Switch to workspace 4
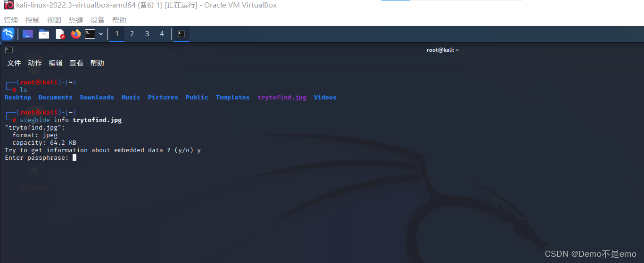 [162, 34]
